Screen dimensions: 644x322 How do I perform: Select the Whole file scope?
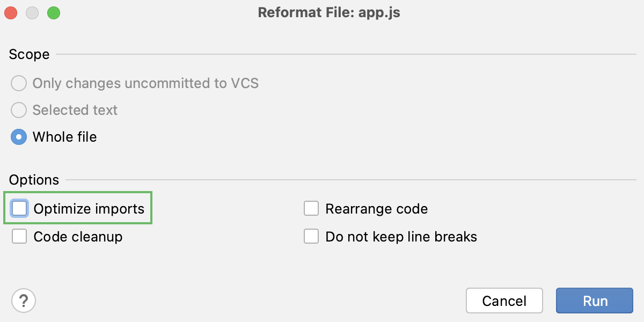[19, 137]
